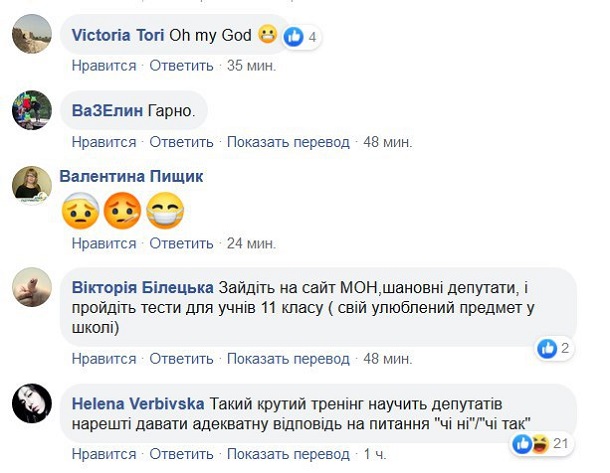The image size is (610, 473).
Task: Show translation of Helena Verbivska's comment
Action: [288, 455]
